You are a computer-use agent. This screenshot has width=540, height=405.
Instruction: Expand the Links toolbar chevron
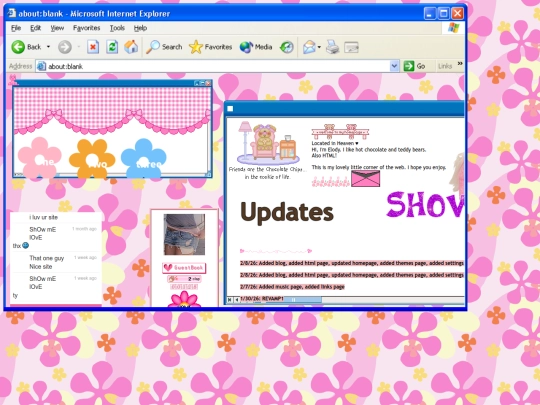coord(460,64)
